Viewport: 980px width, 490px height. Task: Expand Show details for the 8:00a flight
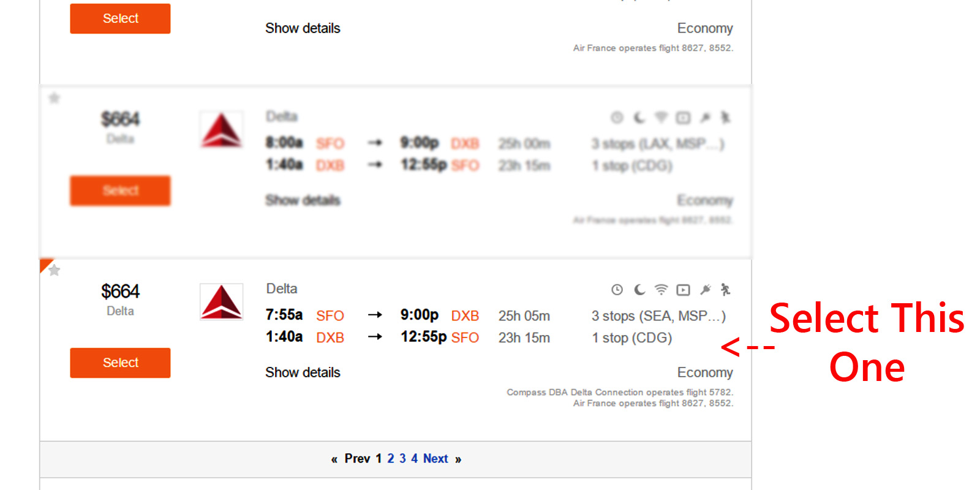(x=303, y=200)
